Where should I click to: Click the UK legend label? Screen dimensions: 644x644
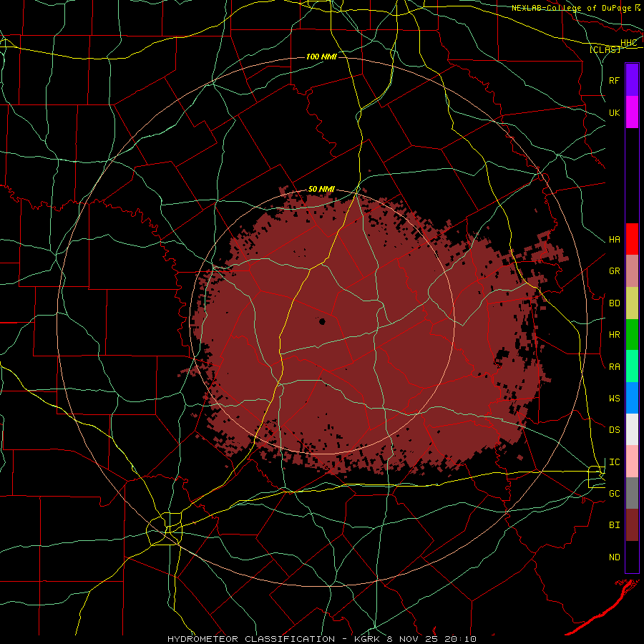614,112
